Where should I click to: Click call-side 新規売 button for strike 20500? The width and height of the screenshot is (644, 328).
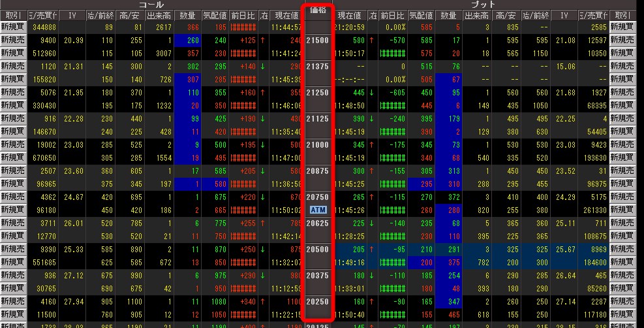(13, 249)
